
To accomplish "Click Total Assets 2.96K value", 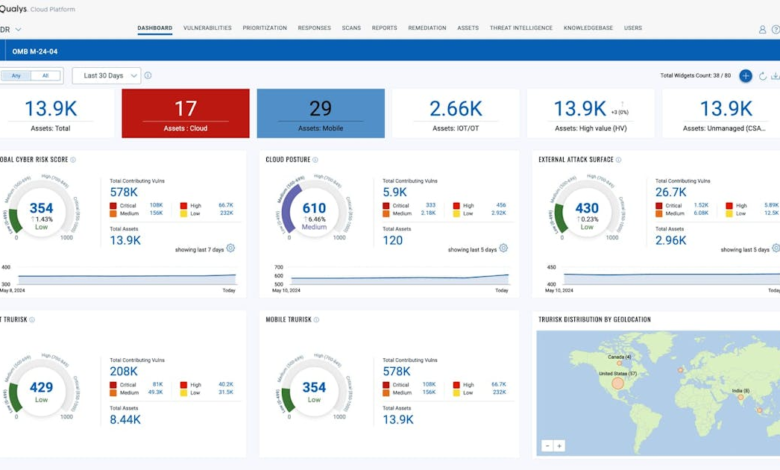I will pos(671,240).
